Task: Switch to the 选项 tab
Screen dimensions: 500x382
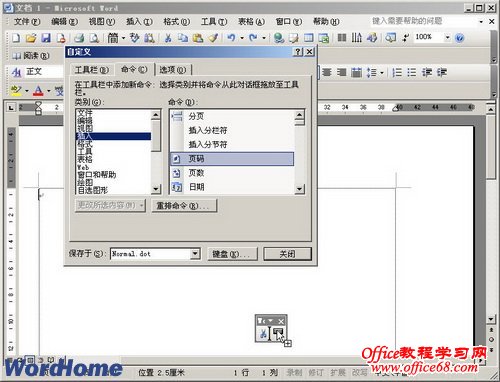Action: pyautogui.click(x=172, y=70)
